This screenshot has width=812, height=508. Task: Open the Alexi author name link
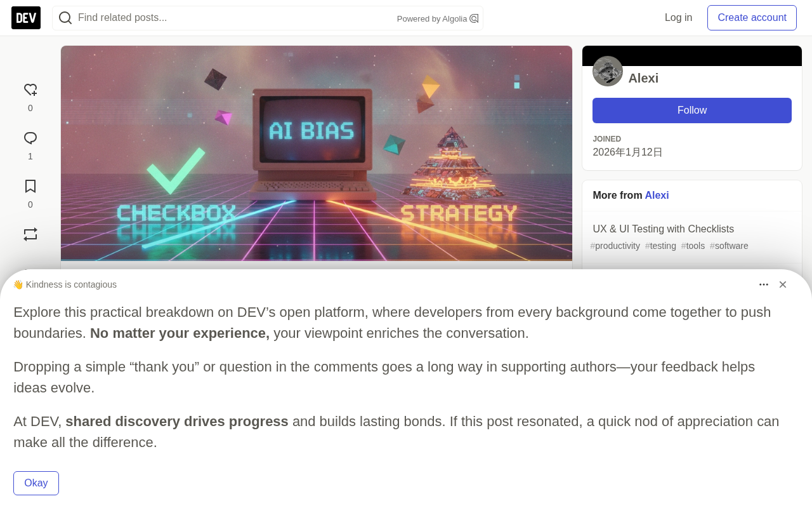(x=643, y=78)
